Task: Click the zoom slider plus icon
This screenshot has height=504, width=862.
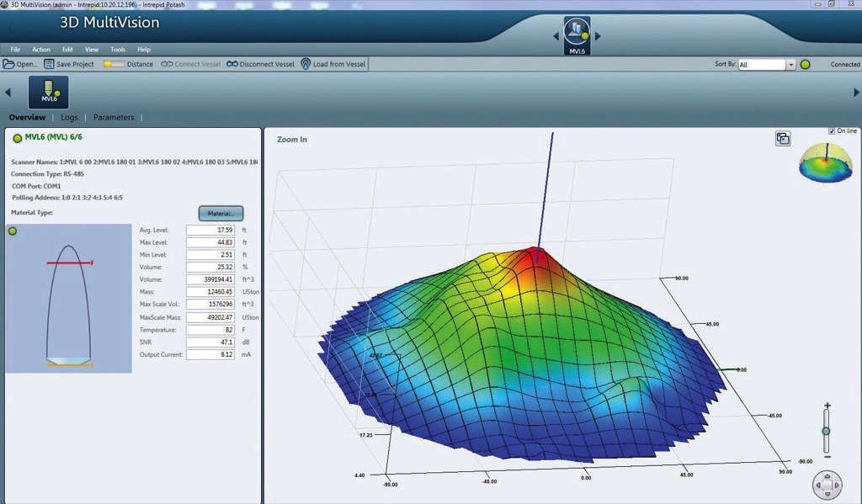Action: pyautogui.click(x=827, y=406)
